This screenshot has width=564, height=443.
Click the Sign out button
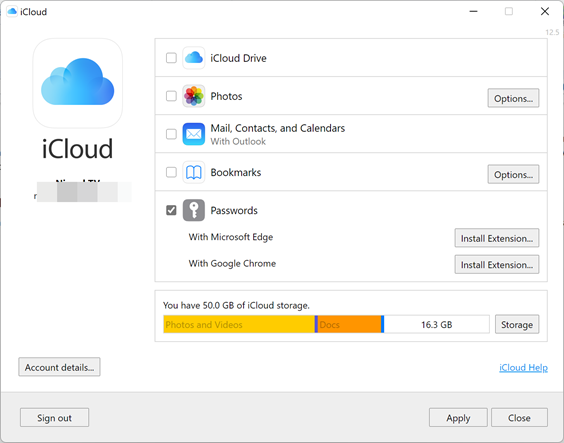click(x=54, y=417)
